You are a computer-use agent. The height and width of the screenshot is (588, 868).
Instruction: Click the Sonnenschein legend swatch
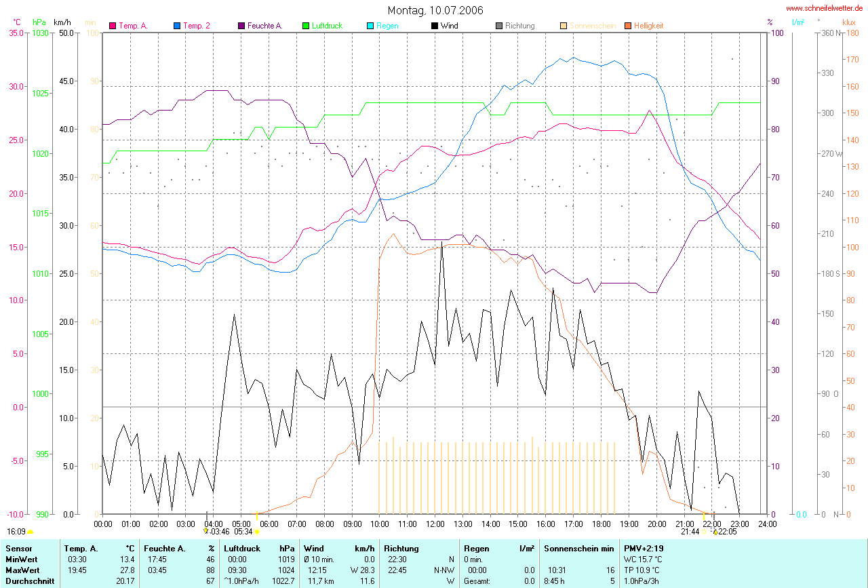(x=564, y=26)
